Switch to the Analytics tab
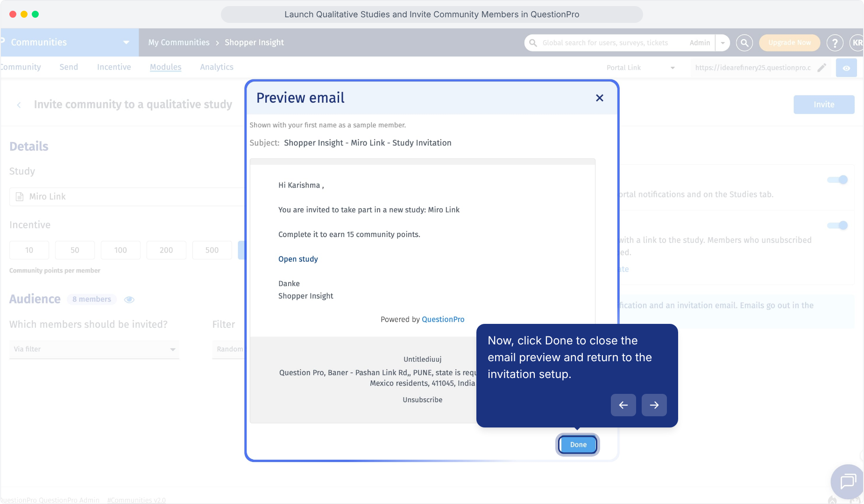 (217, 67)
